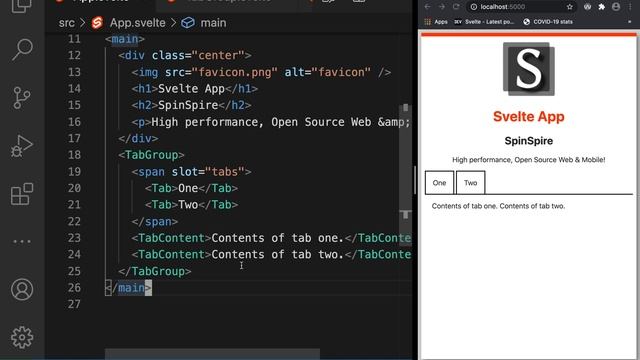Click 'Contents of tab two.' on line 24
The width and height of the screenshot is (640, 360).
click(x=278, y=255)
